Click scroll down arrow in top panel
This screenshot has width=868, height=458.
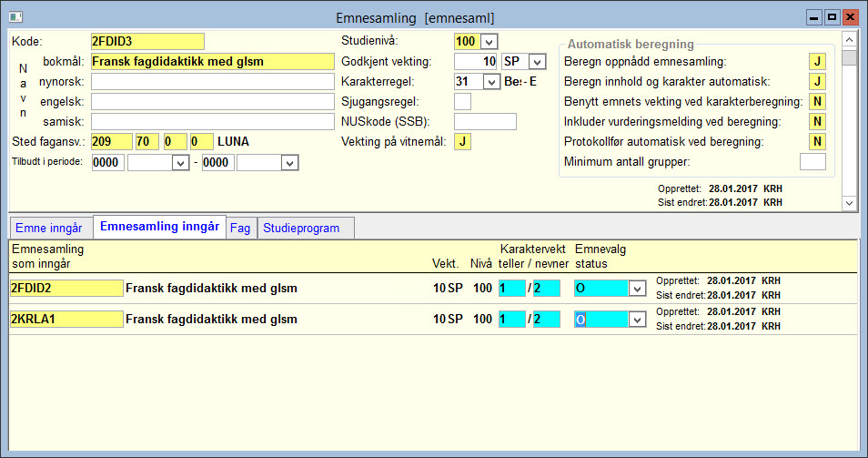pyautogui.click(x=849, y=203)
